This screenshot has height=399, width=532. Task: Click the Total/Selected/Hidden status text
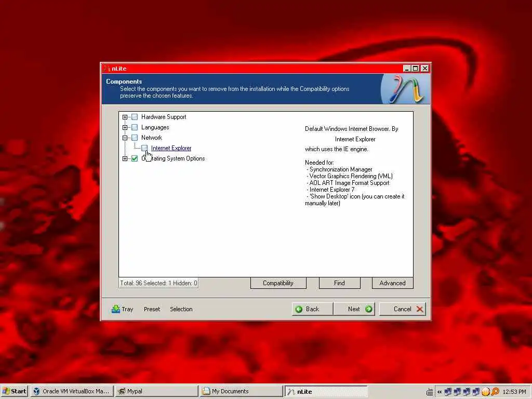click(158, 283)
